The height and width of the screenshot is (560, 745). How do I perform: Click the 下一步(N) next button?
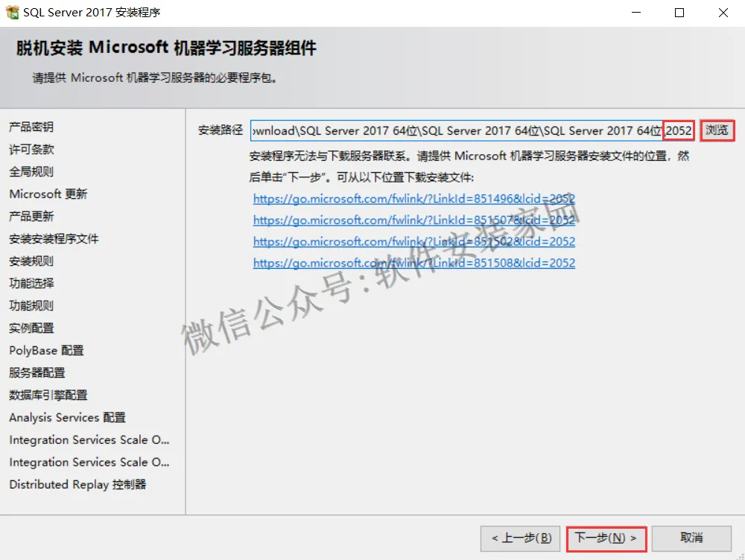(606, 538)
